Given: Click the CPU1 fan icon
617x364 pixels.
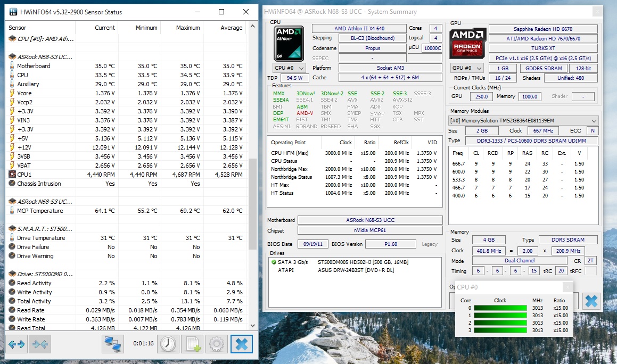Looking at the screenshot, I should (12, 175).
